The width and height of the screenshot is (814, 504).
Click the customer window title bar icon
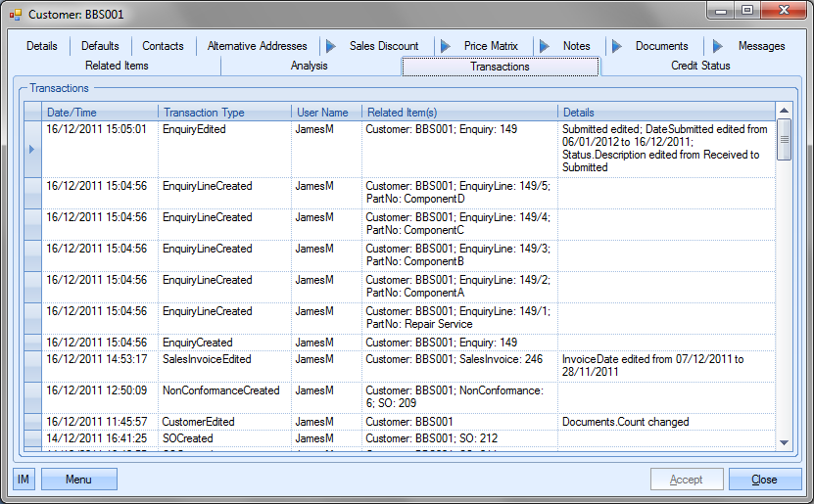point(15,15)
